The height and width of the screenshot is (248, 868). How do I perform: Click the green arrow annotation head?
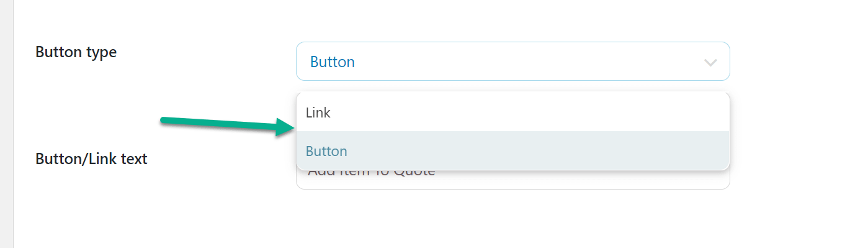click(x=284, y=127)
